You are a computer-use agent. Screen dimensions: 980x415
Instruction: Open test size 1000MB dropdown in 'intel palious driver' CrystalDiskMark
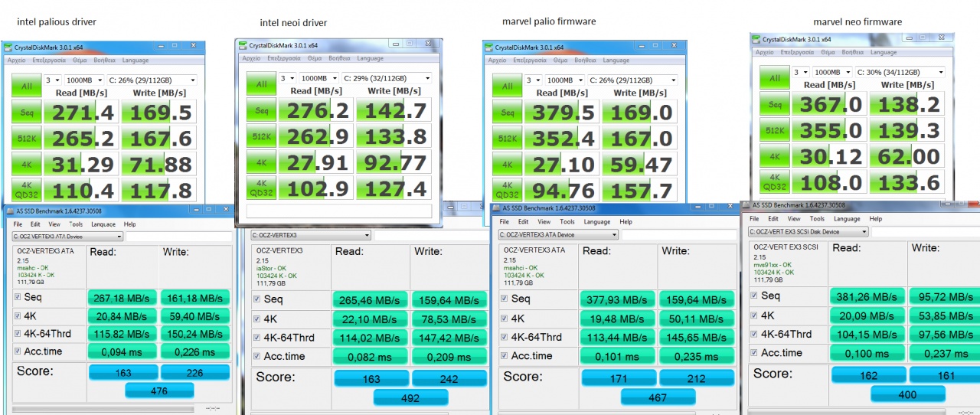coord(83,80)
